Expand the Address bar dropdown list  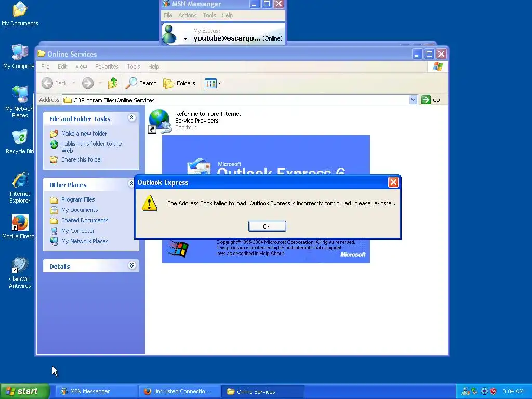point(413,100)
